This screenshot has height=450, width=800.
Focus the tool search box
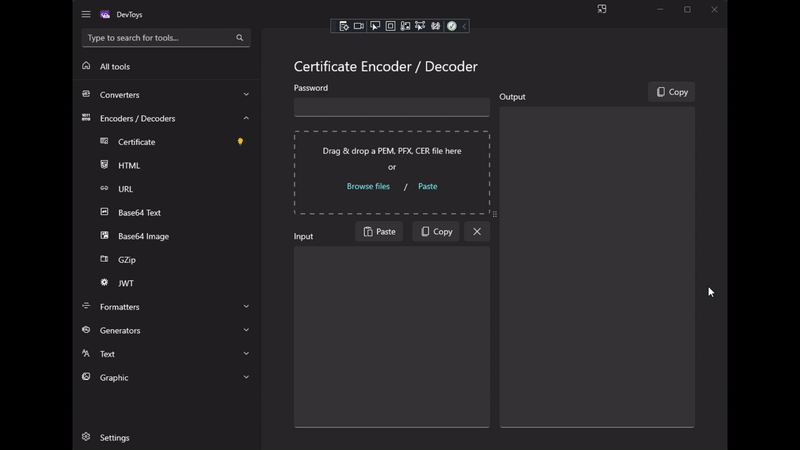tap(166, 38)
